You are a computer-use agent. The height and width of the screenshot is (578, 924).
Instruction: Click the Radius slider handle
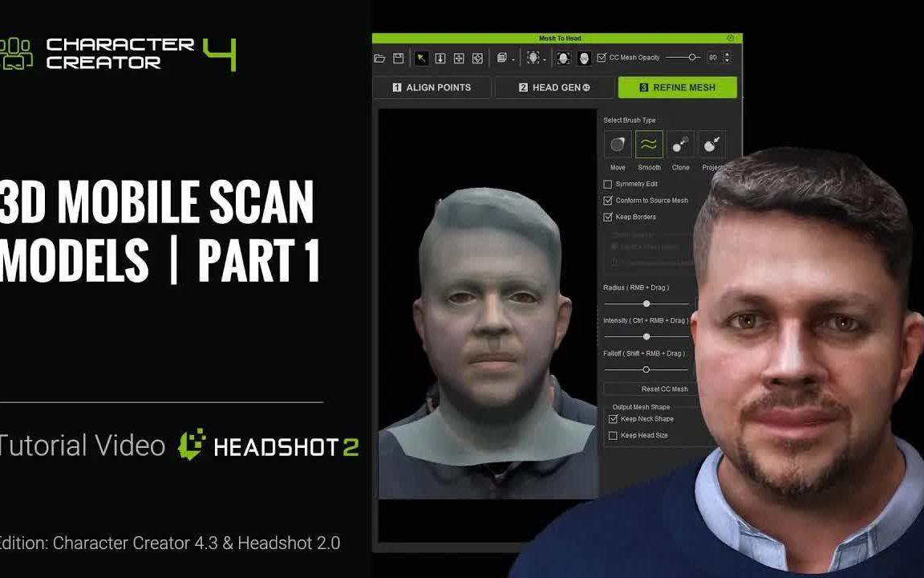[x=646, y=303]
